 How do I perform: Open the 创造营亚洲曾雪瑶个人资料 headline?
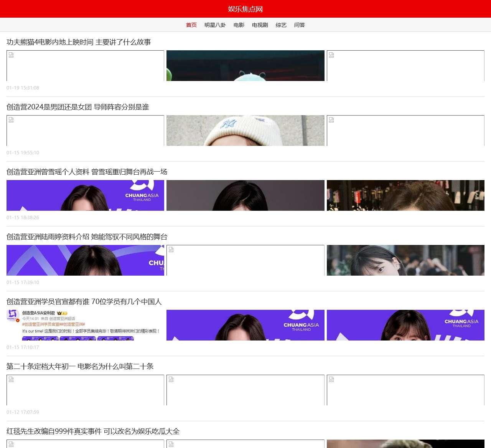[x=87, y=172]
